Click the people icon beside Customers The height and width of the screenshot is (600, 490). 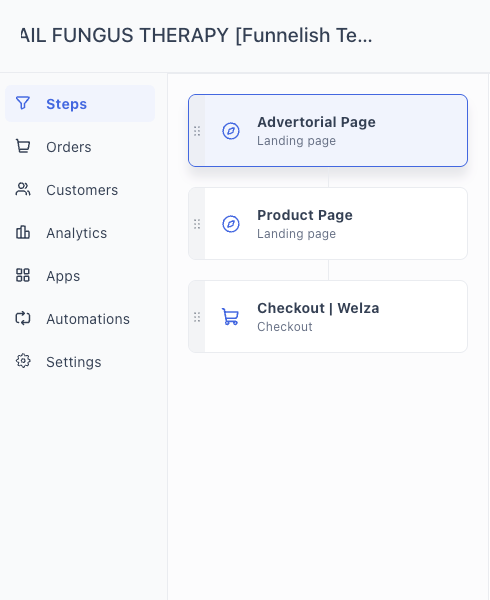(23, 189)
